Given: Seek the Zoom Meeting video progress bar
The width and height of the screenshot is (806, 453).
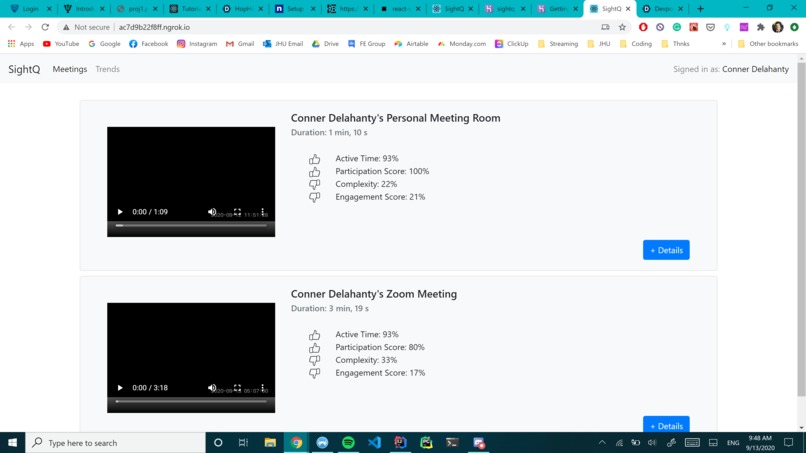Looking at the screenshot, I should coord(191,401).
